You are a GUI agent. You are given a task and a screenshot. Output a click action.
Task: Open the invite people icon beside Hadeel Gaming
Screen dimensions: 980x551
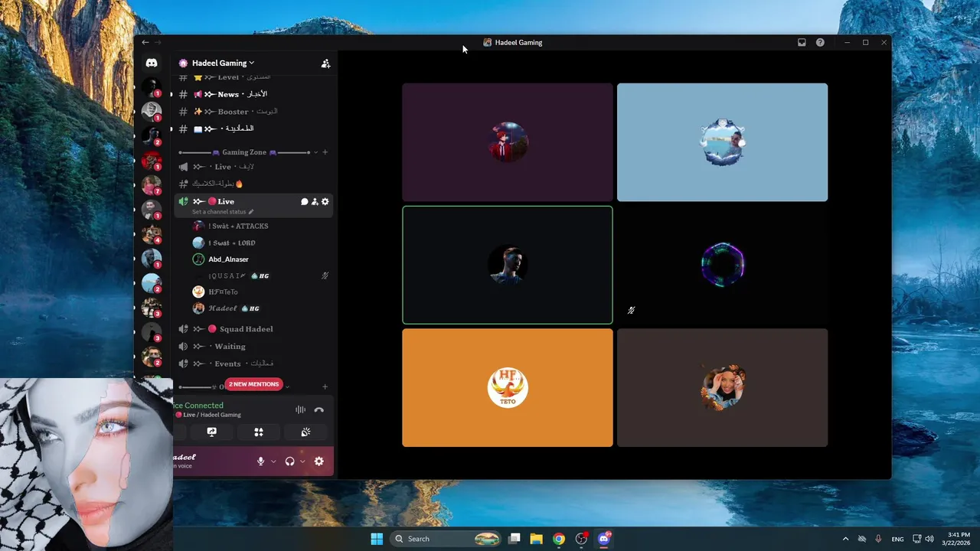pyautogui.click(x=325, y=64)
